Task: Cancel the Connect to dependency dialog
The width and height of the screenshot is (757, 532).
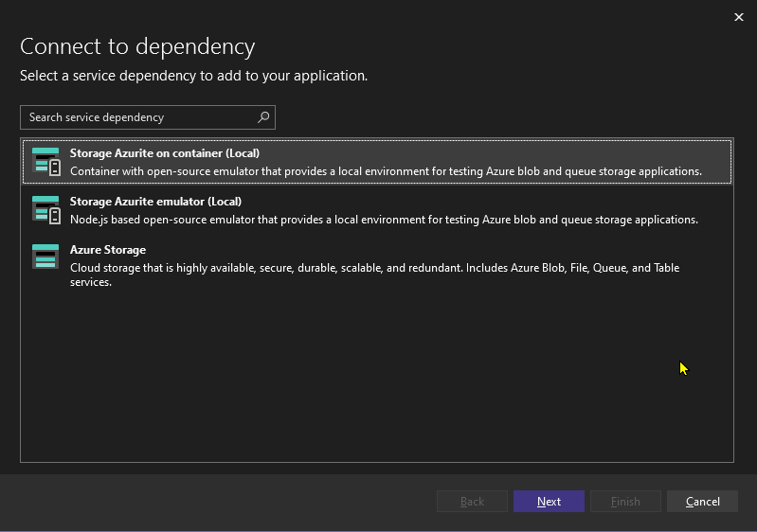Action: [702, 502]
